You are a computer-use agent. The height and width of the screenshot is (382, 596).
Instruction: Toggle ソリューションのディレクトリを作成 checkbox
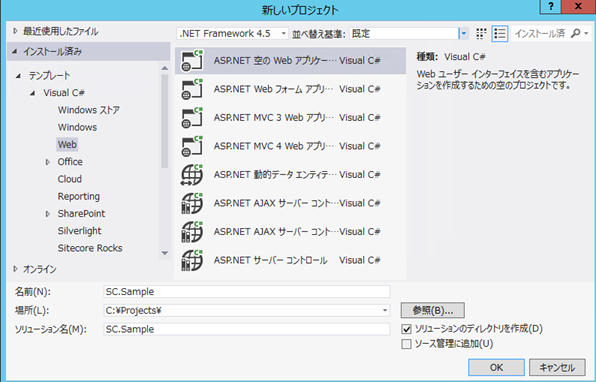pos(406,329)
